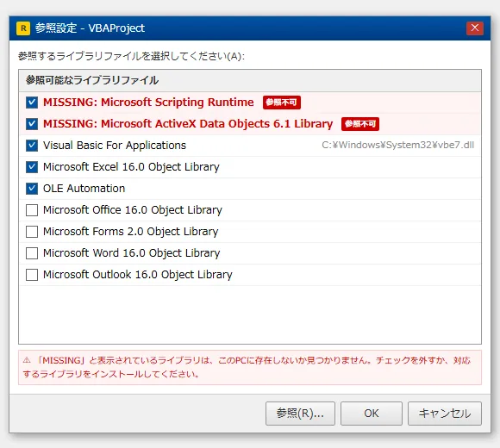
Task: Enable Microsoft Outlook 16.0 Object Library checkbox
Action: click(32, 275)
